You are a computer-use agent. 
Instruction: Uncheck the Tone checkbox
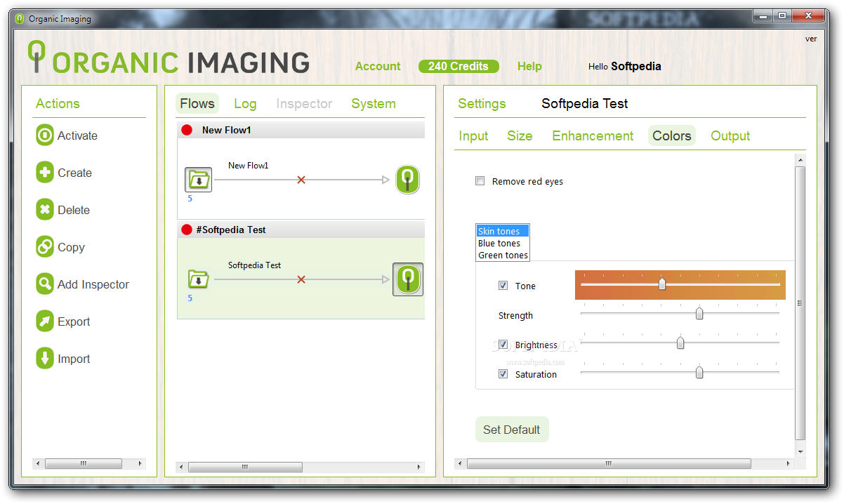point(503,286)
